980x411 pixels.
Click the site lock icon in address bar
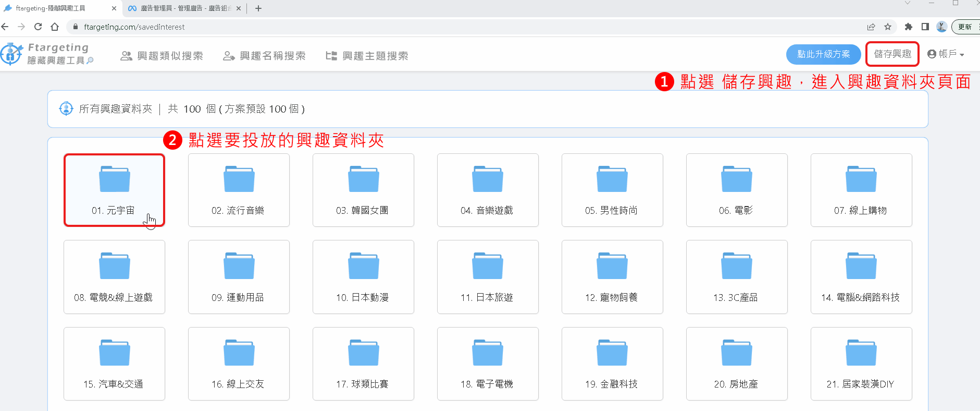click(x=76, y=27)
